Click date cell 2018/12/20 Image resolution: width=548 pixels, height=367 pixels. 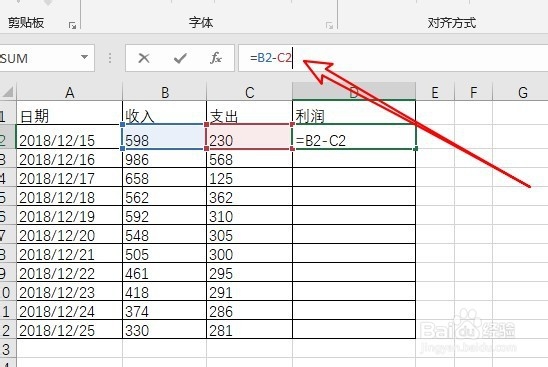(x=70, y=234)
